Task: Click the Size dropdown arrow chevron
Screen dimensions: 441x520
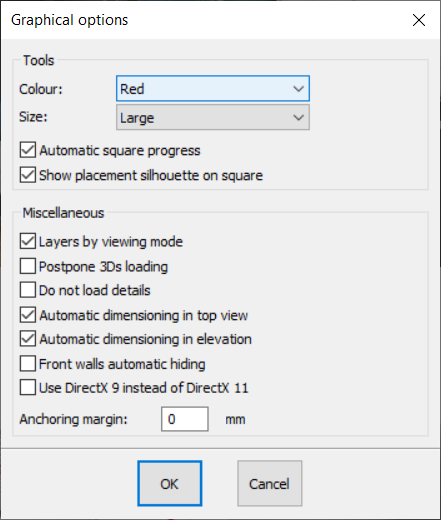Action: pos(298,117)
